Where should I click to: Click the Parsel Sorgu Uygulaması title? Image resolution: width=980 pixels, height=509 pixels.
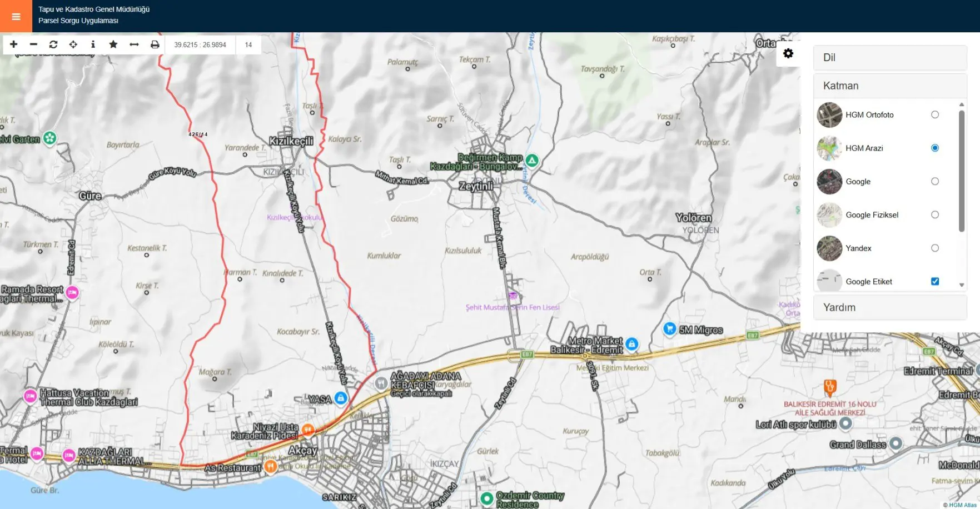coord(78,21)
